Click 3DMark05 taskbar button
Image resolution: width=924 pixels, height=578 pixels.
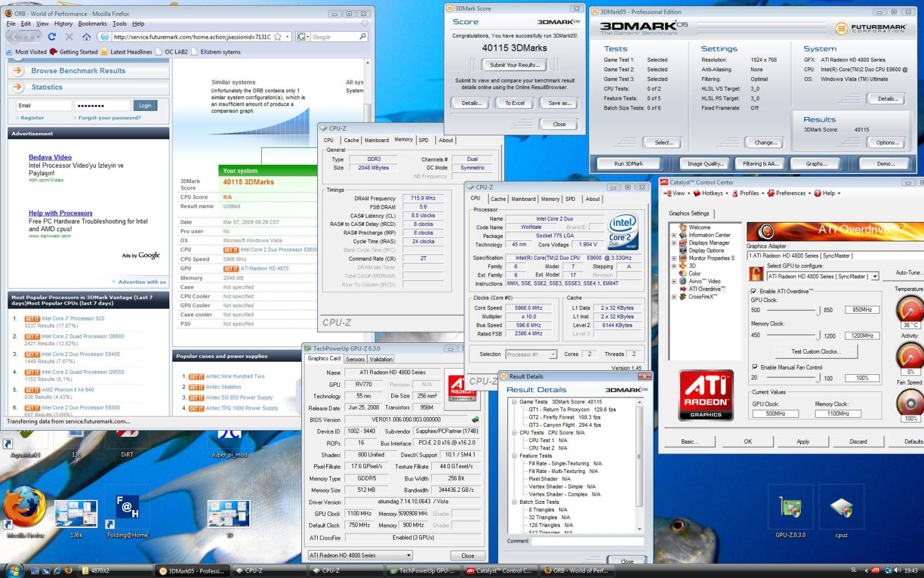[192, 571]
